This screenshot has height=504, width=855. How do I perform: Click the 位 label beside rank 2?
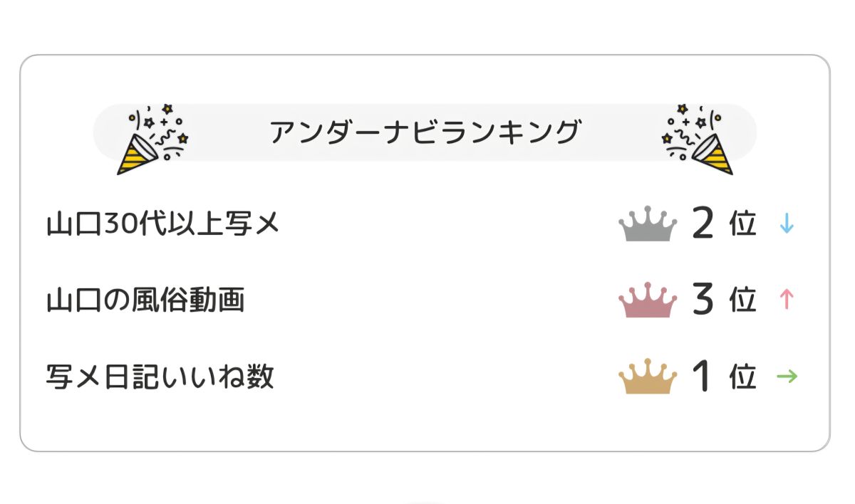point(742,225)
